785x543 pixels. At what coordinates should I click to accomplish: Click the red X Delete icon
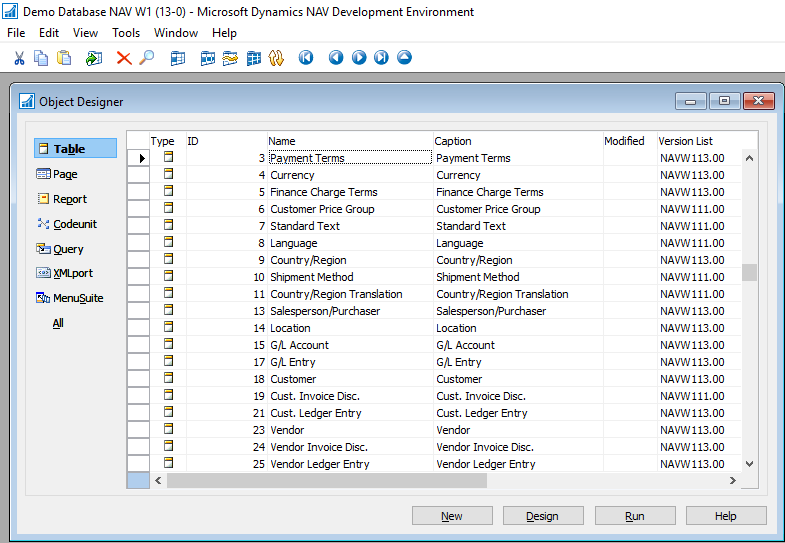coord(124,58)
